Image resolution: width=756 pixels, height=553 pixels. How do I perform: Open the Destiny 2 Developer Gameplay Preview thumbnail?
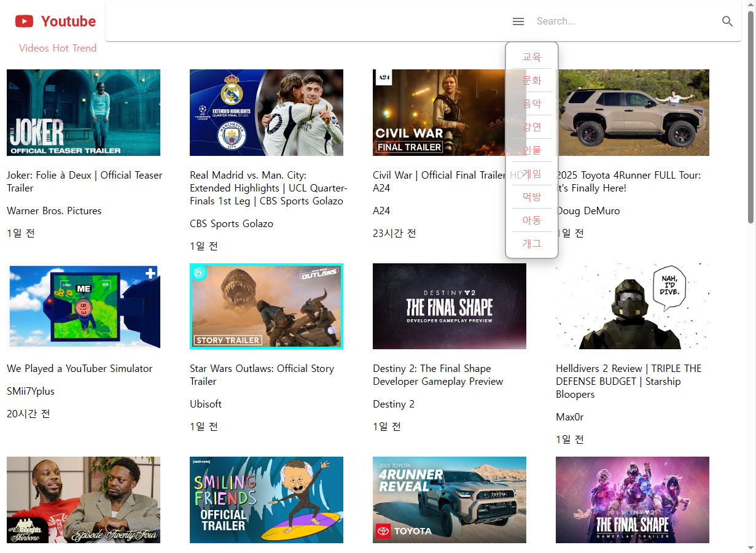(x=450, y=306)
